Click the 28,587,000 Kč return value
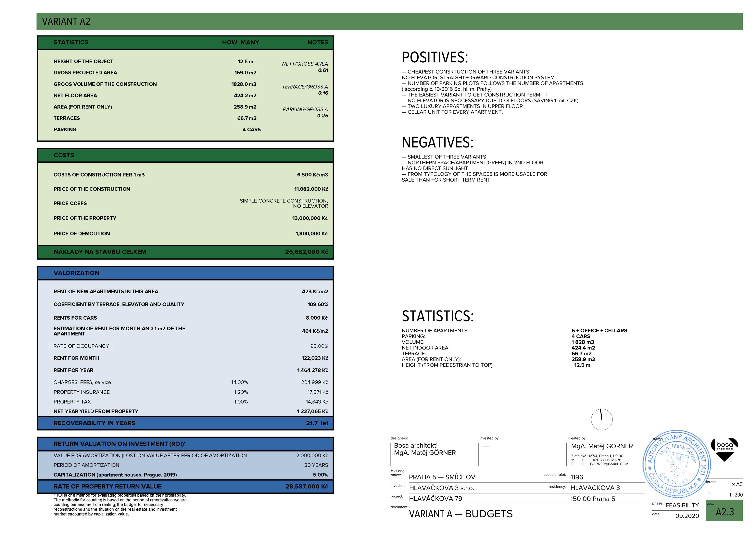 [307, 487]
